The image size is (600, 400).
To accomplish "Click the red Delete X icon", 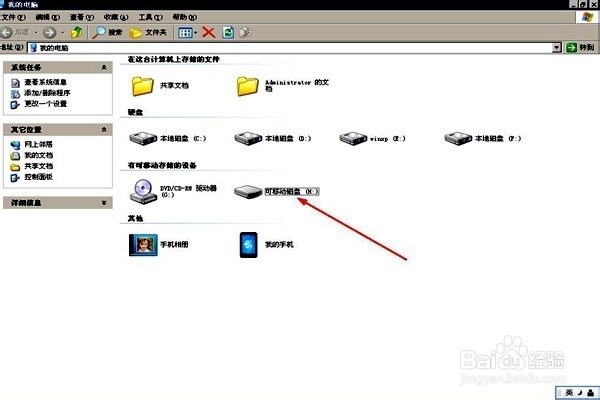I will click(209, 33).
